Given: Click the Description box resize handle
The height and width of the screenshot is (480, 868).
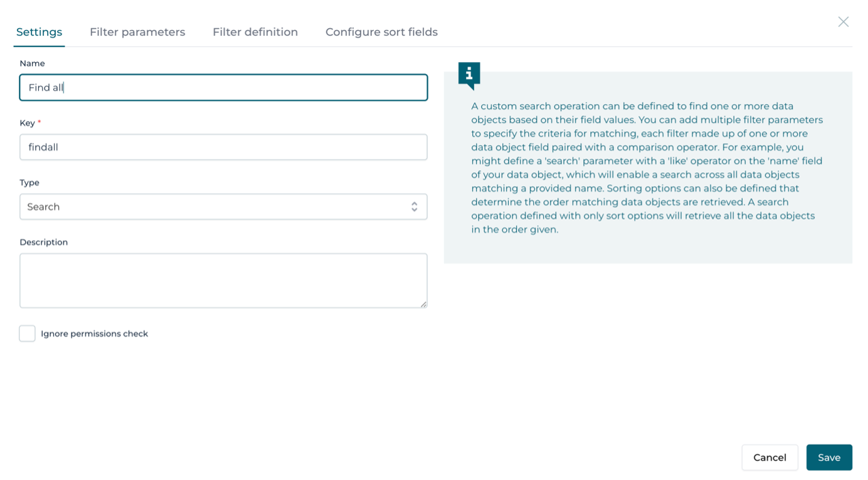Looking at the screenshot, I should pos(423,304).
